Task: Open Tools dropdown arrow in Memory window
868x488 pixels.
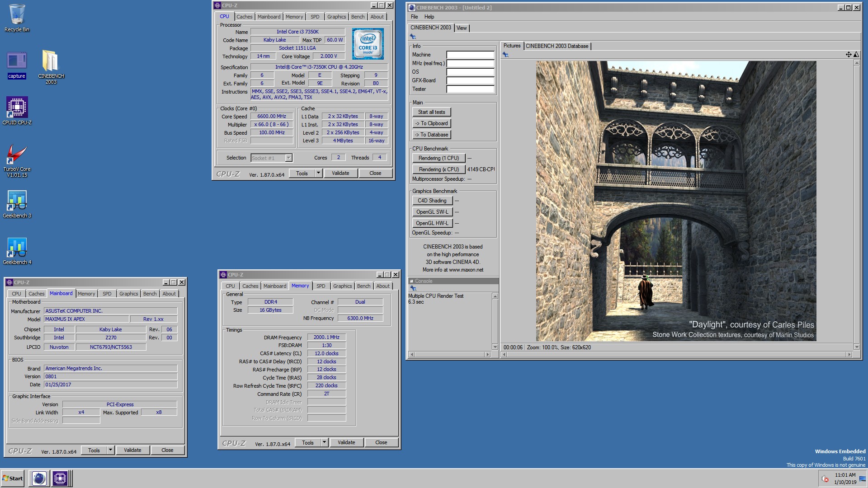Action: pyautogui.click(x=324, y=442)
